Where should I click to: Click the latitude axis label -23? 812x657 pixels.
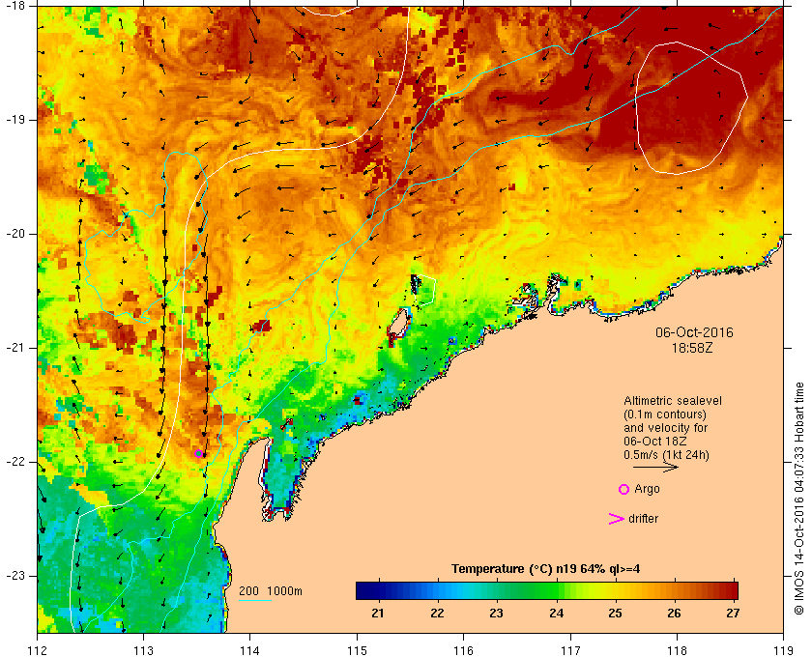[14, 576]
